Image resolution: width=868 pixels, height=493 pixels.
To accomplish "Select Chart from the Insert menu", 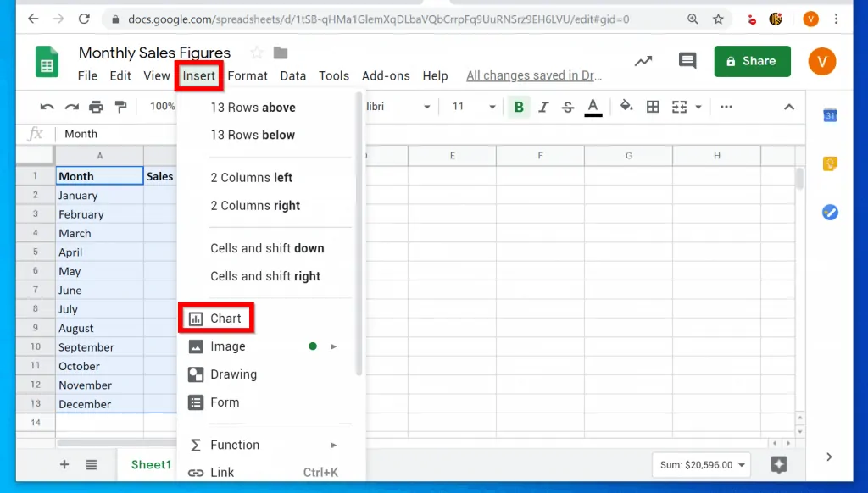I will pyautogui.click(x=224, y=318).
